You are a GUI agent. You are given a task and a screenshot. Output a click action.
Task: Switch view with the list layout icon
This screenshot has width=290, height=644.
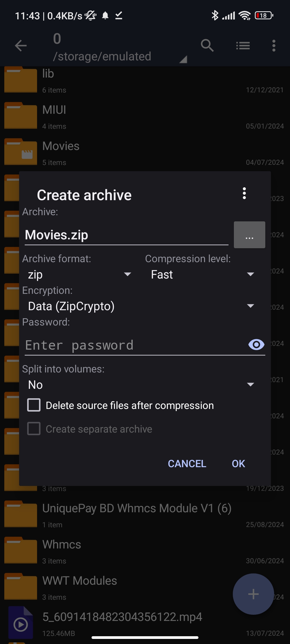tap(243, 46)
